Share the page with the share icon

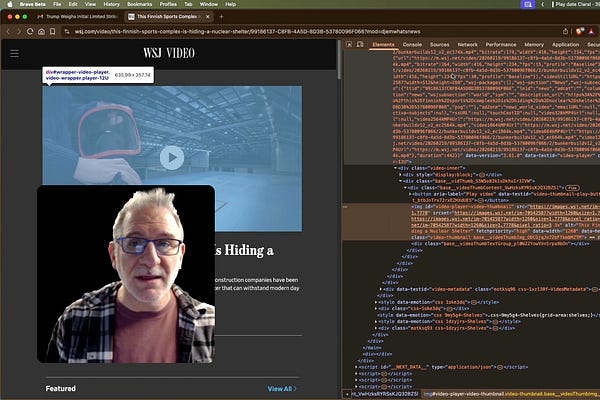coord(565,31)
